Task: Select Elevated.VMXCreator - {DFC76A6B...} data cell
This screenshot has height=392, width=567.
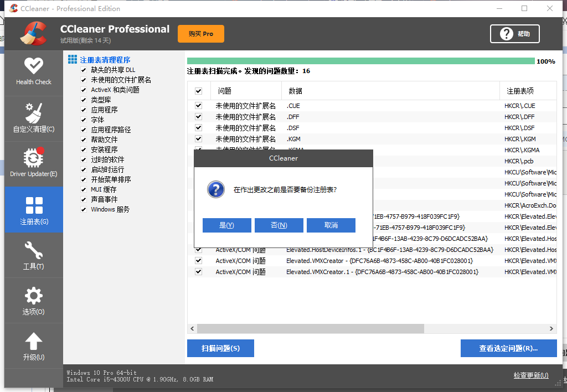Action: (x=379, y=261)
